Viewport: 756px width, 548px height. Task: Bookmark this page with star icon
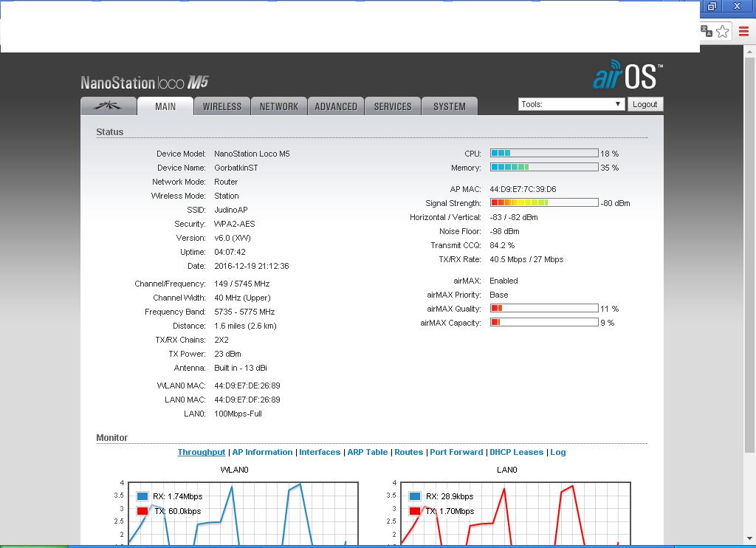tap(722, 31)
